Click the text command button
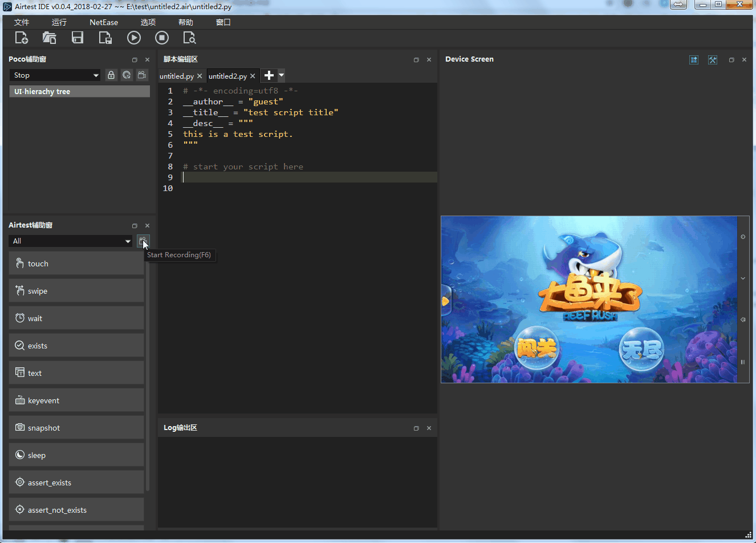The image size is (756, 543). coord(76,373)
